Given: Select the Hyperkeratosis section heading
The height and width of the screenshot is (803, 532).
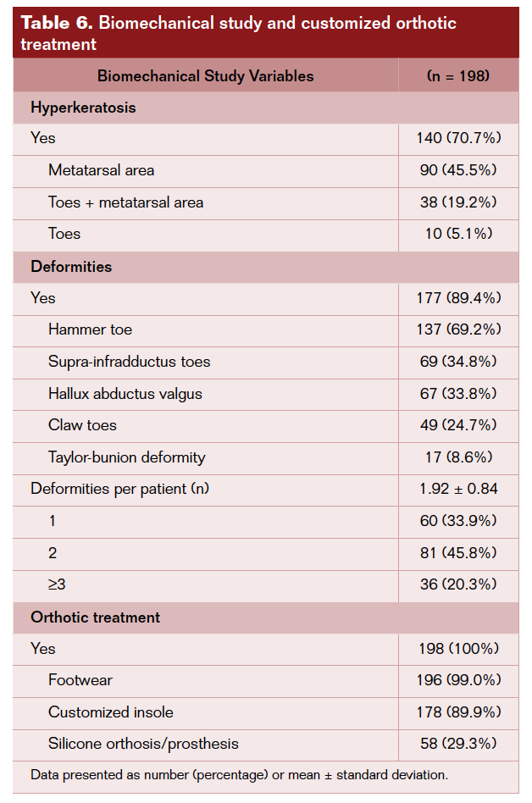Looking at the screenshot, I should (83, 108).
